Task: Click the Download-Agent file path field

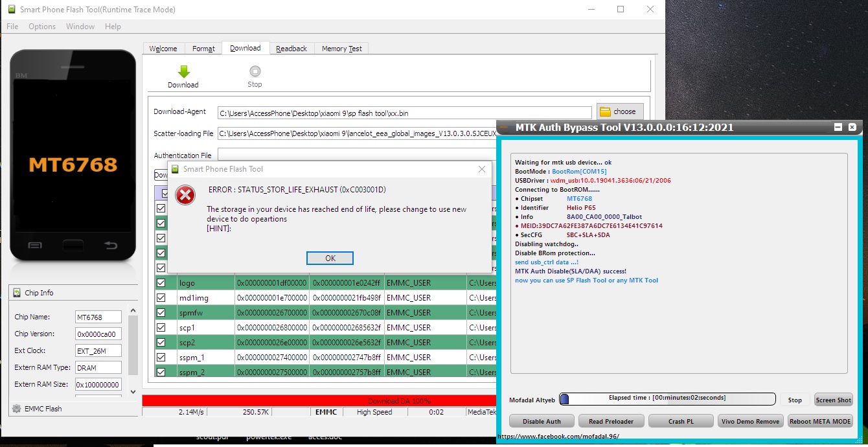Action: (x=404, y=113)
